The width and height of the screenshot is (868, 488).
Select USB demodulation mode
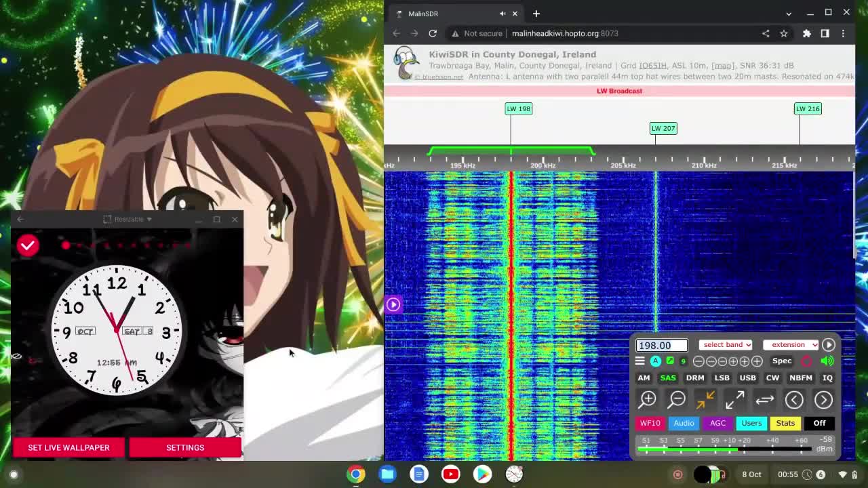[x=747, y=378]
